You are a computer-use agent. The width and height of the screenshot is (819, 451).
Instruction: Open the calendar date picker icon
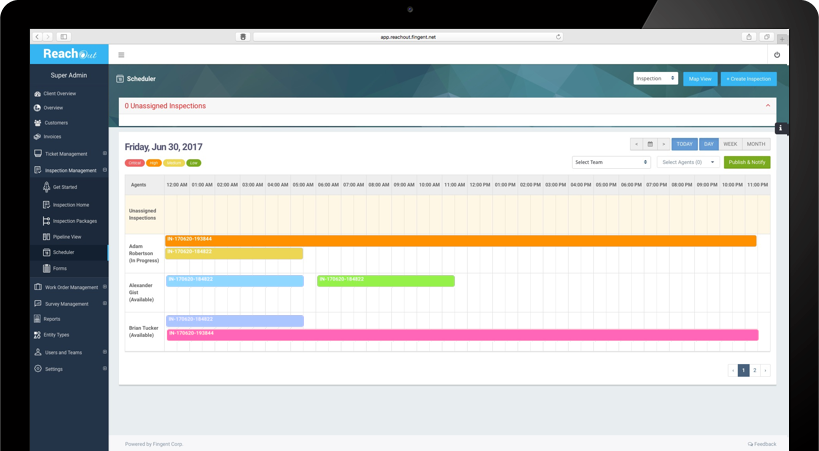650,144
